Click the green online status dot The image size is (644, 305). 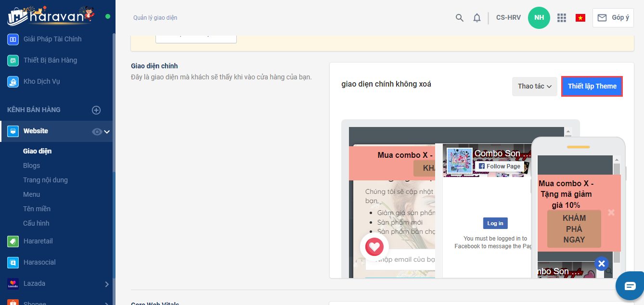click(x=108, y=16)
